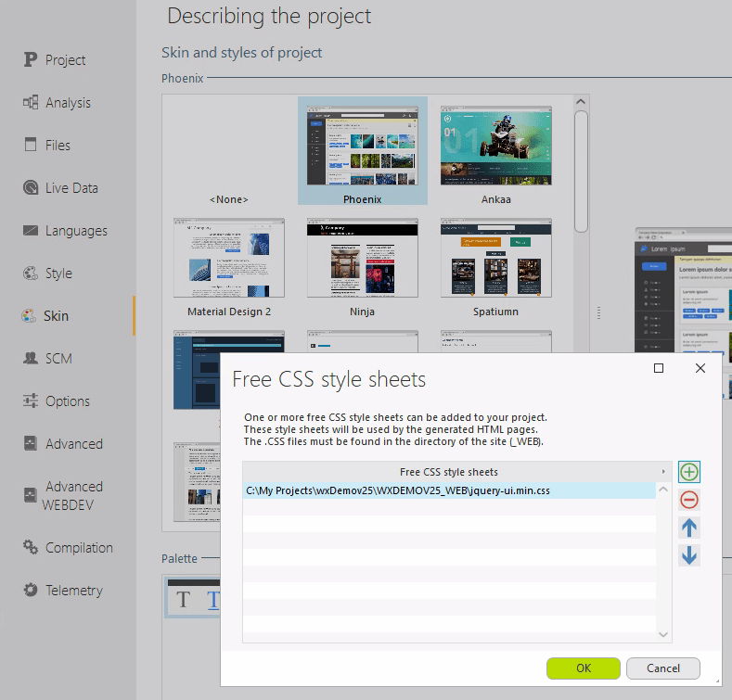Viewport: 732px width, 700px height.
Task: Move style sheet down with arrow icon
Action: pos(689,556)
